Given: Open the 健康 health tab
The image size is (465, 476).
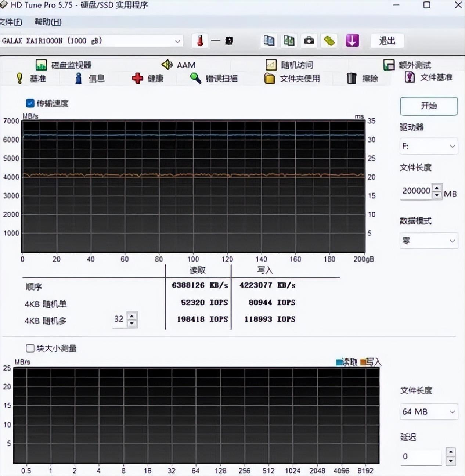Looking at the screenshot, I should [x=148, y=78].
